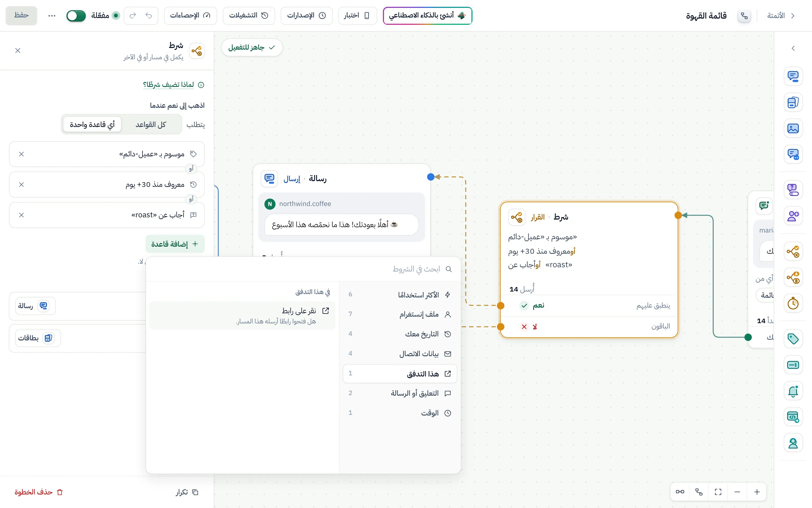Click إضافة قاعدة add rule button
Screen dimensions: 812x508
[175, 244]
